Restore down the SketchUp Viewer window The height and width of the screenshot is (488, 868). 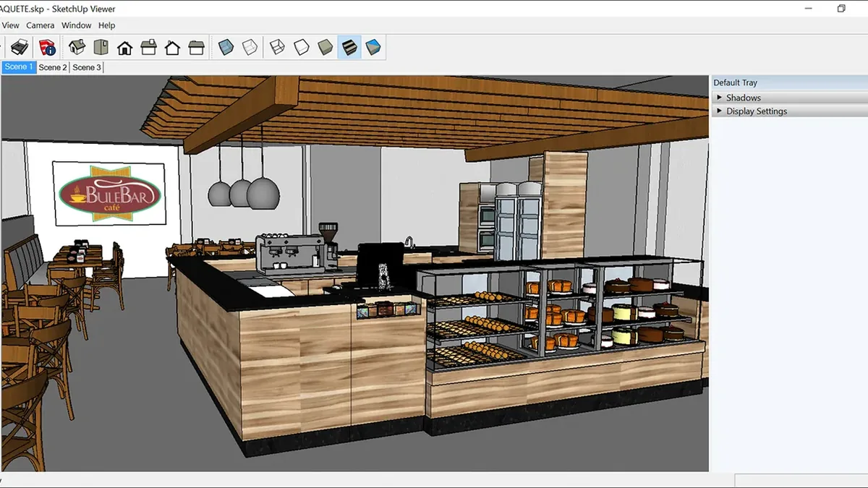click(x=841, y=9)
